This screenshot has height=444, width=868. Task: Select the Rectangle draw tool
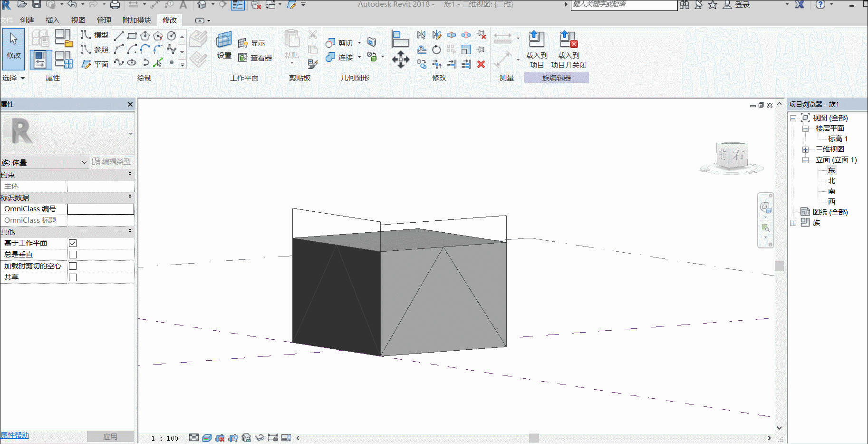[132, 36]
